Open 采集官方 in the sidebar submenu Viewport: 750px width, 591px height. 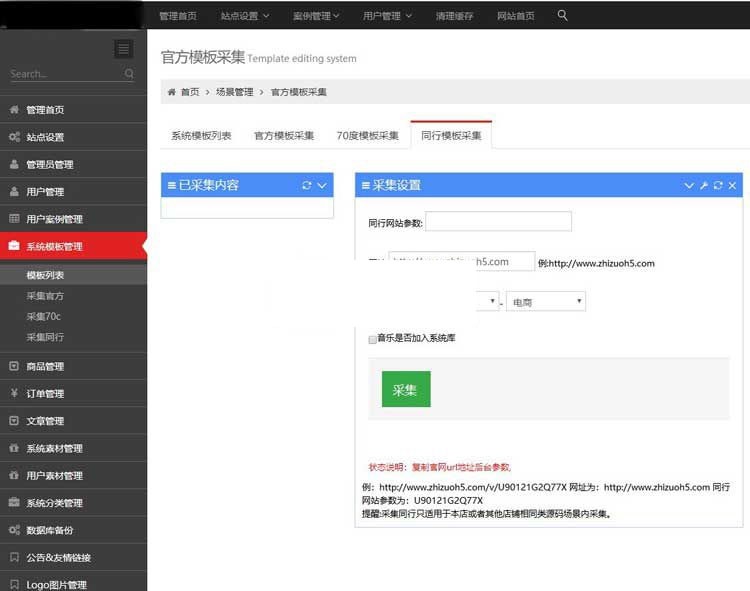tap(45, 296)
